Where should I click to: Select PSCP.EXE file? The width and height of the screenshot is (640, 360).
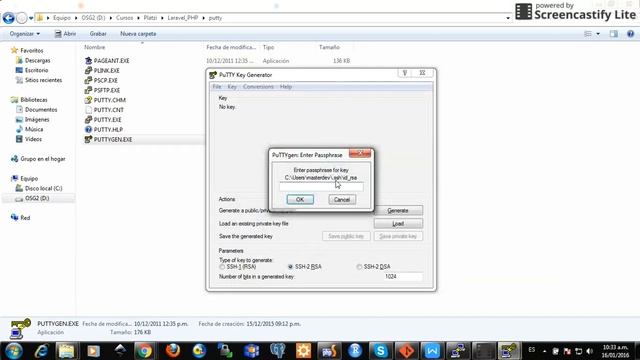(106, 80)
